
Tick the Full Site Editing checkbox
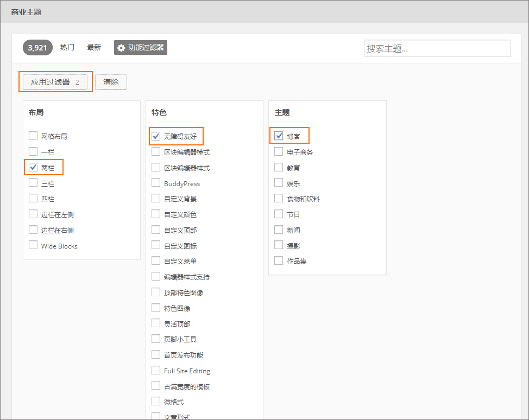point(156,371)
